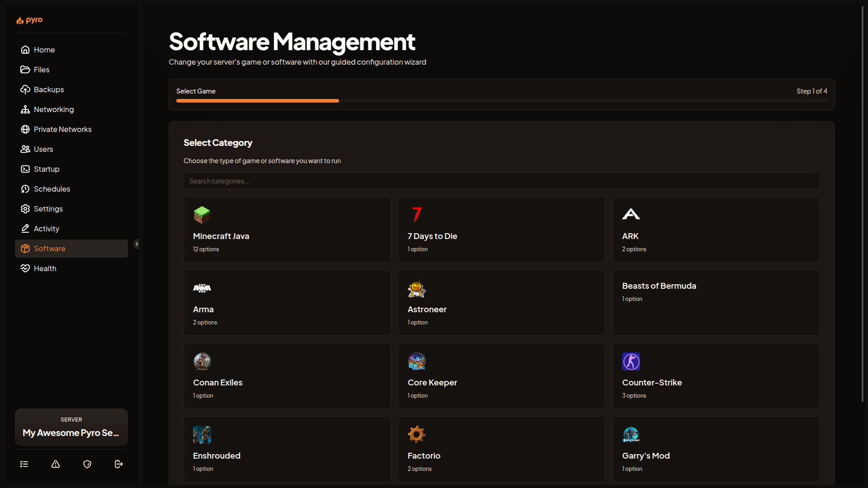
Task: Click the Software box icon
Action: (25, 249)
